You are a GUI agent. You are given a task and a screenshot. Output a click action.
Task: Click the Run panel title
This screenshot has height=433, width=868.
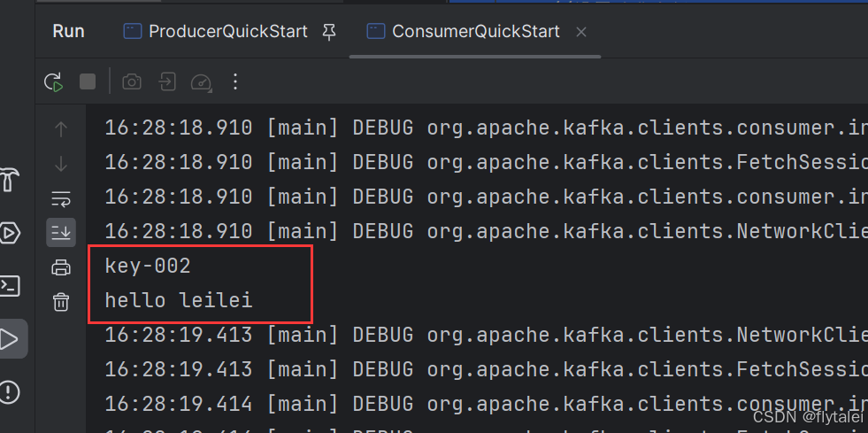tap(69, 32)
